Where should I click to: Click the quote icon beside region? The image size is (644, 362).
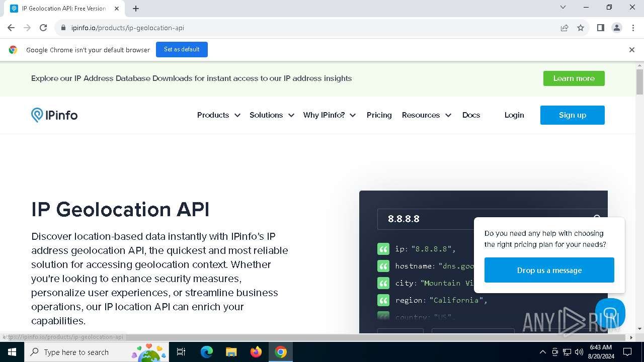tap(383, 300)
